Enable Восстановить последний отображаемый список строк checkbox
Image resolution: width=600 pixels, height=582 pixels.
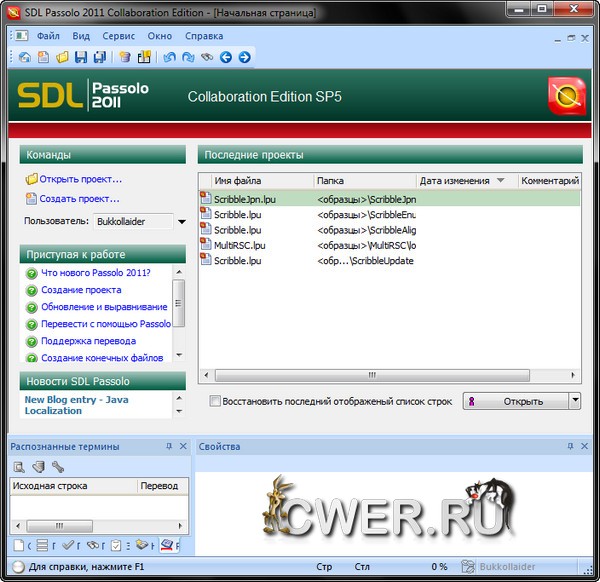[215, 402]
